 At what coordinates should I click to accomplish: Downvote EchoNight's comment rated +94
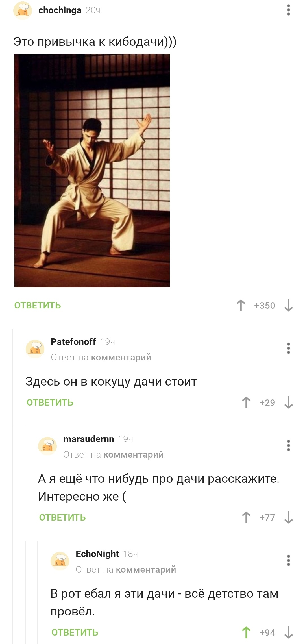point(288,632)
